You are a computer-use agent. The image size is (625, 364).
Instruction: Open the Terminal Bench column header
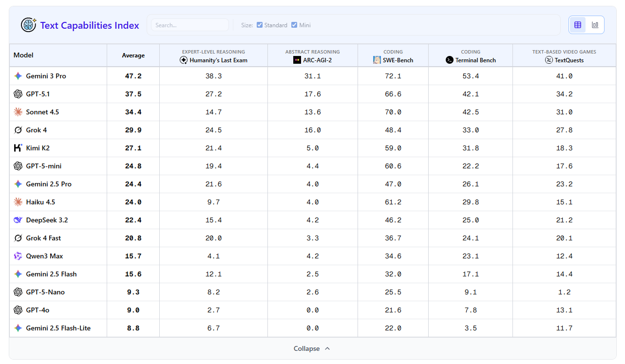pos(471,55)
